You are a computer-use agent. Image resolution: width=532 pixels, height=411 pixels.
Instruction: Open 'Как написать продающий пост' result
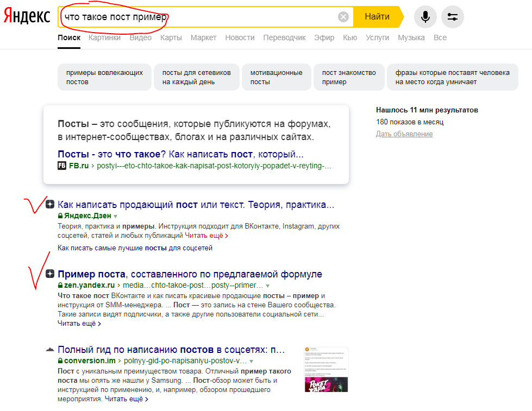tap(196, 205)
